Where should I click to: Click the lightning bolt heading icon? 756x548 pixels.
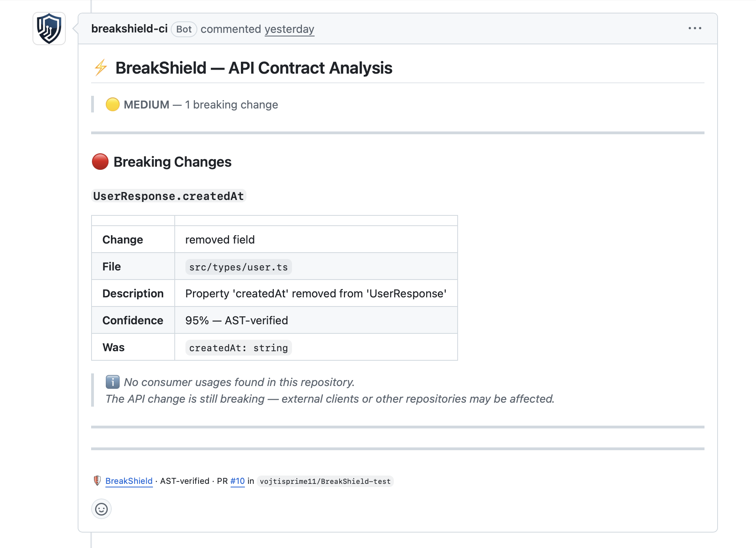(x=101, y=68)
